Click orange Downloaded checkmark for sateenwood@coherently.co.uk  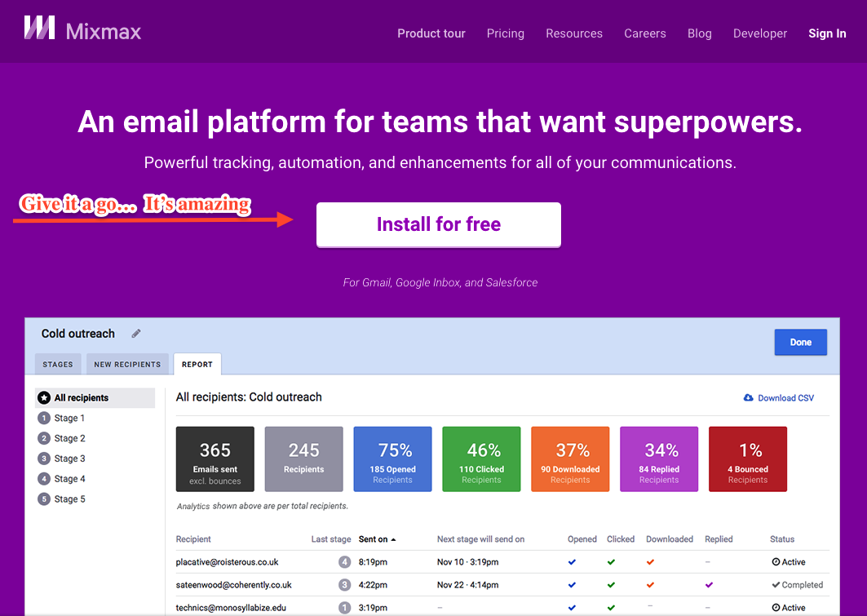650,584
